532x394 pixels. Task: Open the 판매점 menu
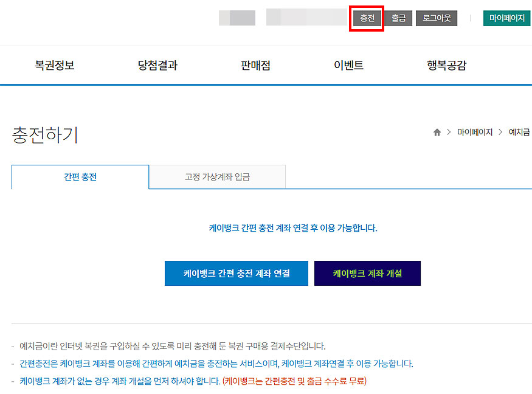255,65
